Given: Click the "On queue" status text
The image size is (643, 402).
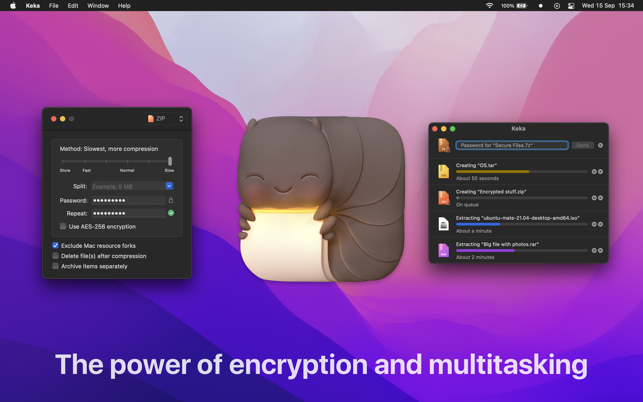Looking at the screenshot, I should pos(467,205).
